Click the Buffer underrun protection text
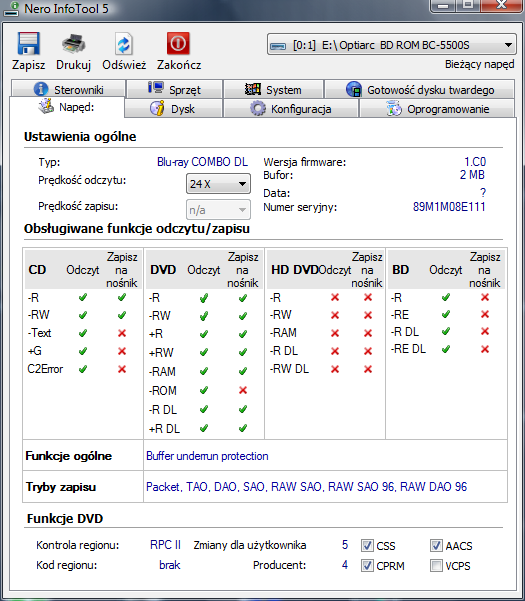 (207, 456)
